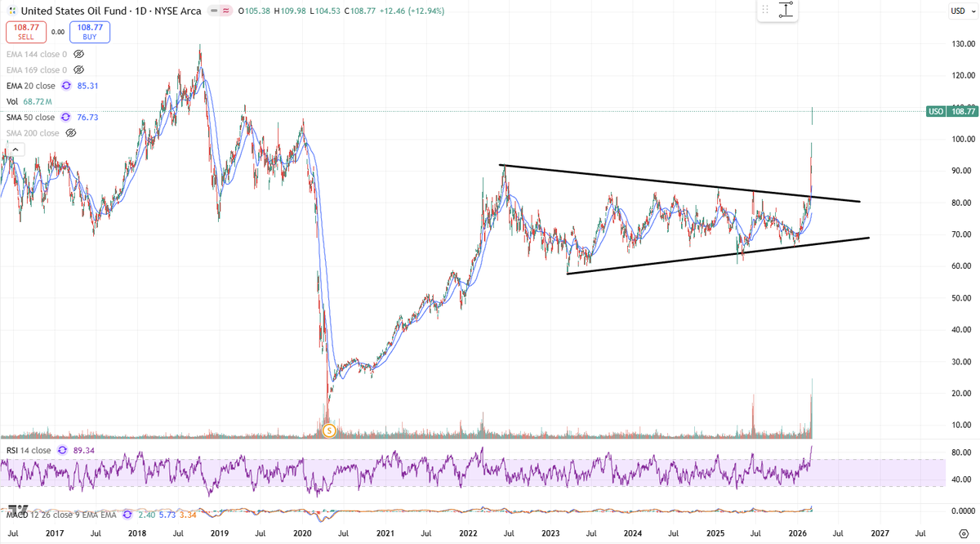Click the SMA 50 value 76.73
Viewport: 980px width, 544px height.
tap(87, 117)
